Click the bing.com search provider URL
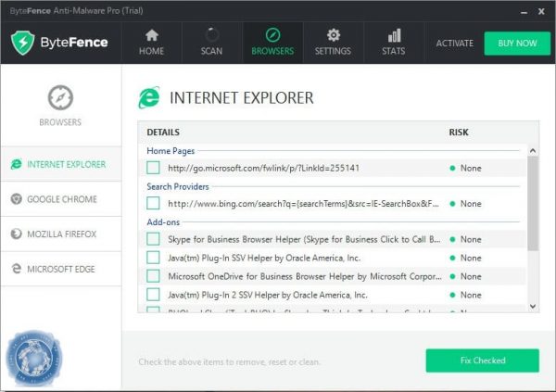The width and height of the screenshot is (556, 392). pyautogui.click(x=304, y=204)
